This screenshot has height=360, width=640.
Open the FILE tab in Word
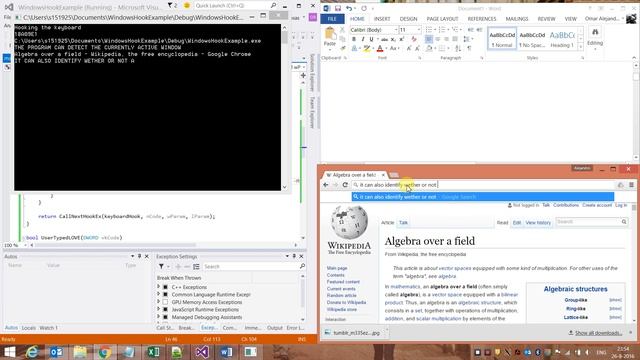pyautogui.click(x=332, y=19)
